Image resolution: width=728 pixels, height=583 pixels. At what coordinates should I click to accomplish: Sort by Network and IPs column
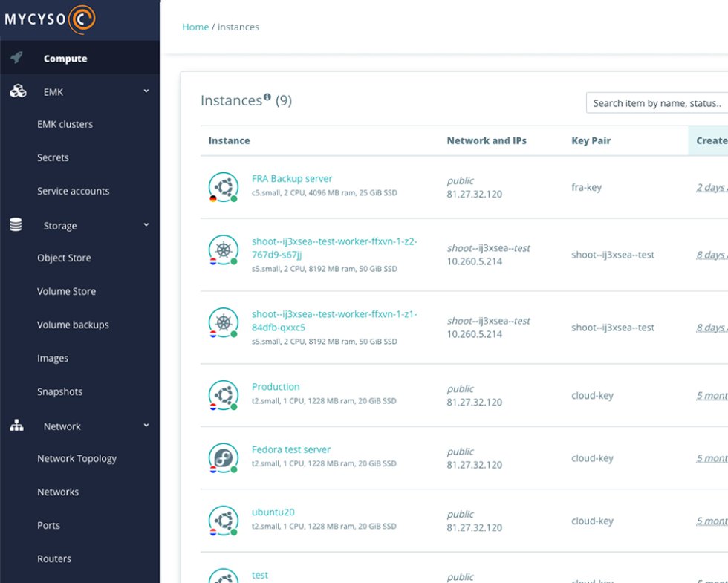(x=487, y=140)
